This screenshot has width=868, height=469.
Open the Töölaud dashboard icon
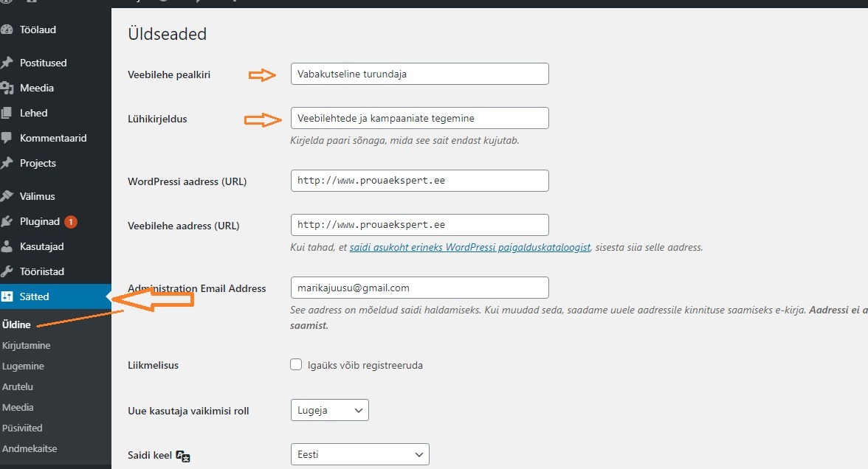(x=7, y=29)
